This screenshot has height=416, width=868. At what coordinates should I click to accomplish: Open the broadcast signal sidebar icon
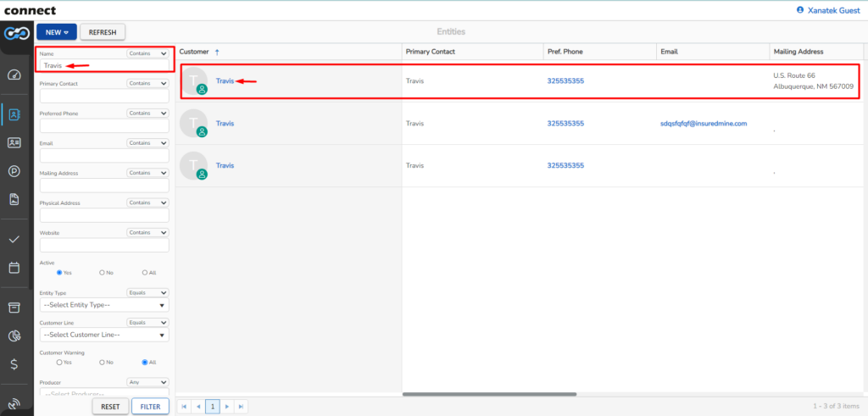14,404
